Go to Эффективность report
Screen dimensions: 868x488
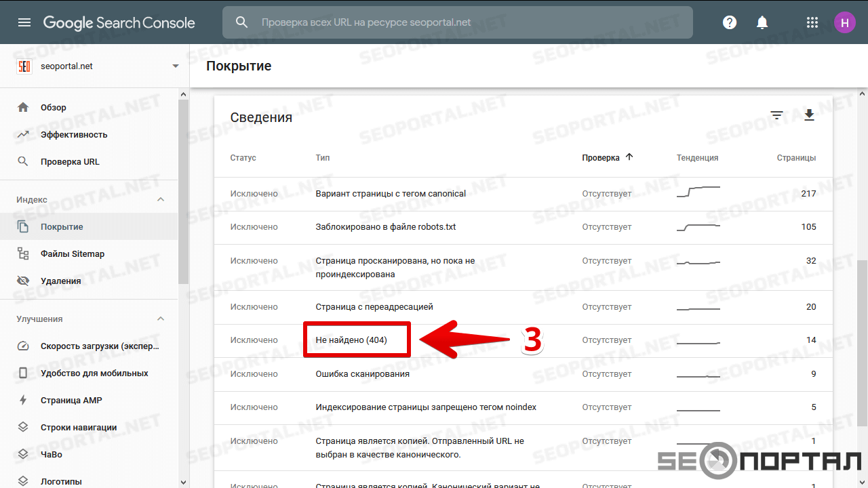73,134
